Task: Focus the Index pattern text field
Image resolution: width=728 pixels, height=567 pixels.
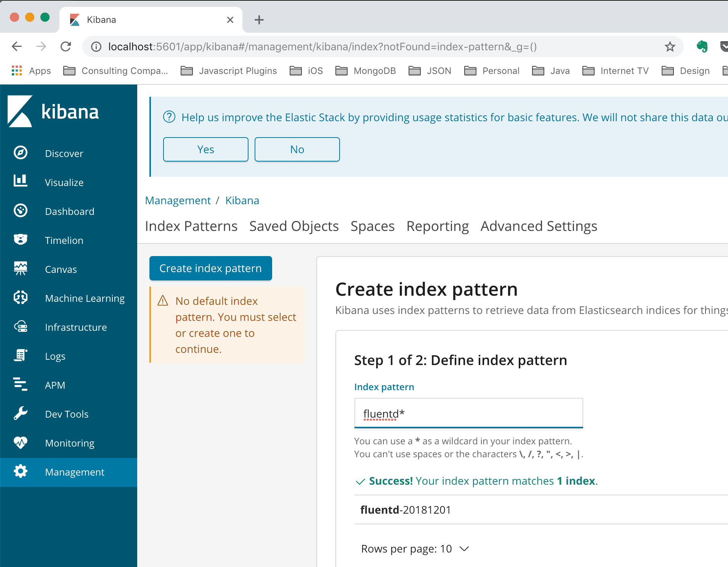Action: pyautogui.click(x=468, y=413)
